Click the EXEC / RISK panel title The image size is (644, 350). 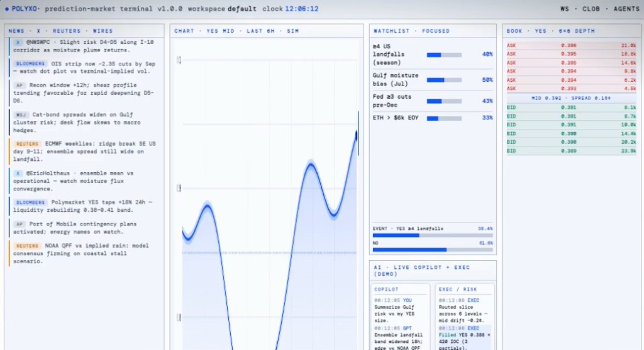[455, 289]
